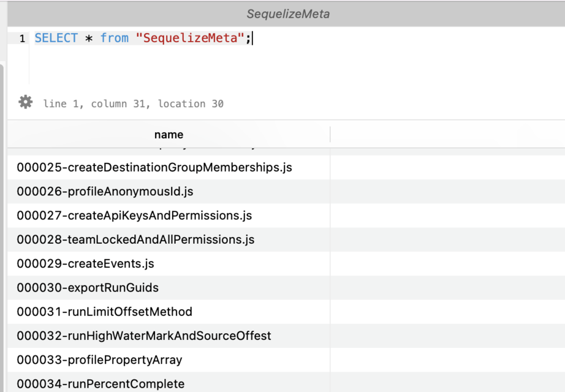
Task: Select row 000025-createDestinationGroupMemberships.js
Action: (x=286, y=168)
